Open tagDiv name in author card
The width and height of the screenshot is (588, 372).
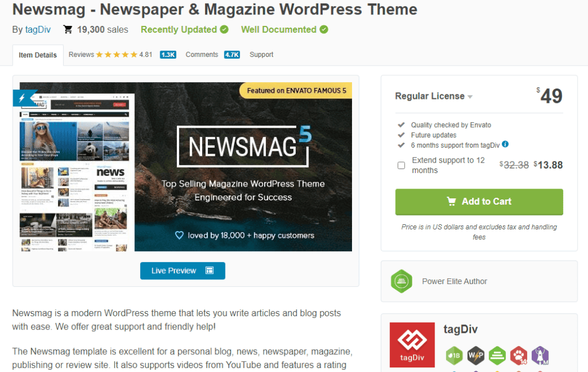click(461, 329)
